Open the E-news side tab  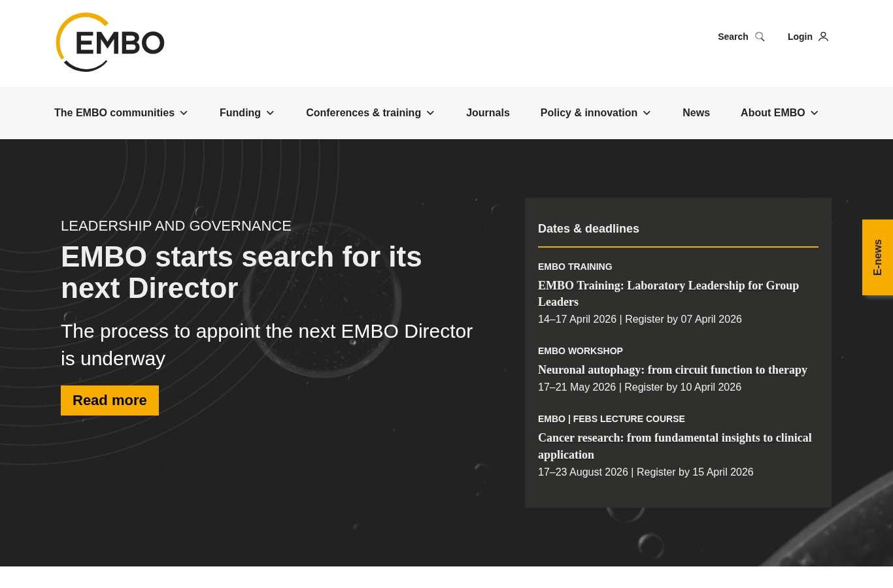point(877,257)
